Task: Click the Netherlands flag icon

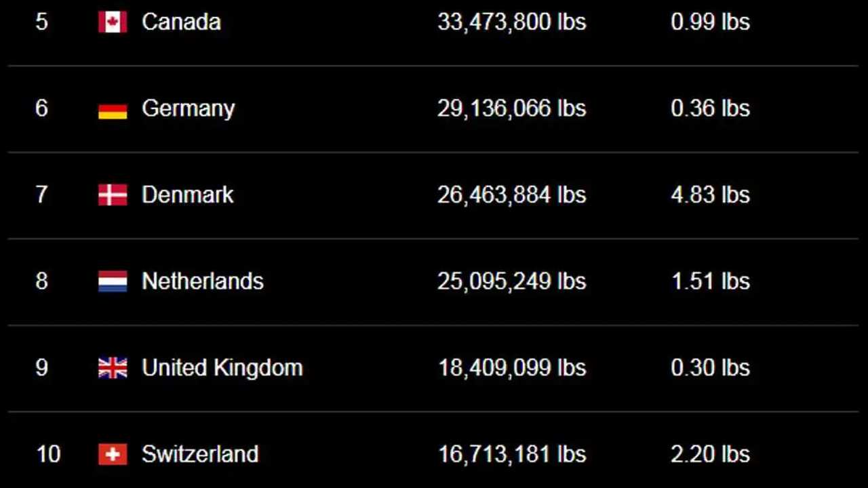Action: tap(113, 281)
